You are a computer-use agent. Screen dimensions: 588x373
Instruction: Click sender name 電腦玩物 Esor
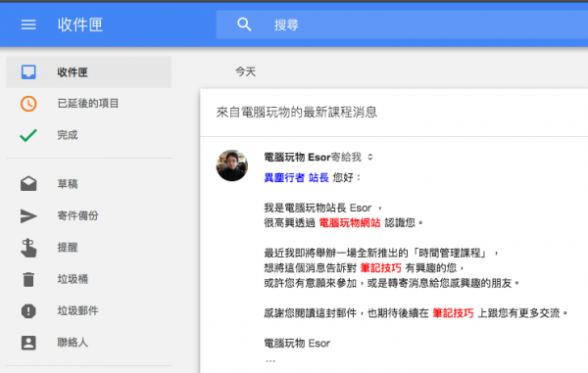coord(297,158)
